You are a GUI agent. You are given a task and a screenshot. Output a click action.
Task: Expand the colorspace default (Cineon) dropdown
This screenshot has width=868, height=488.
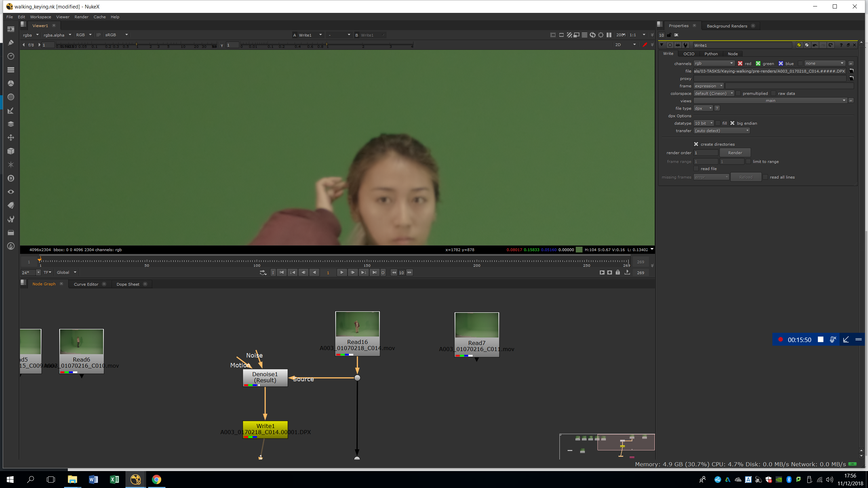click(x=713, y=94)
